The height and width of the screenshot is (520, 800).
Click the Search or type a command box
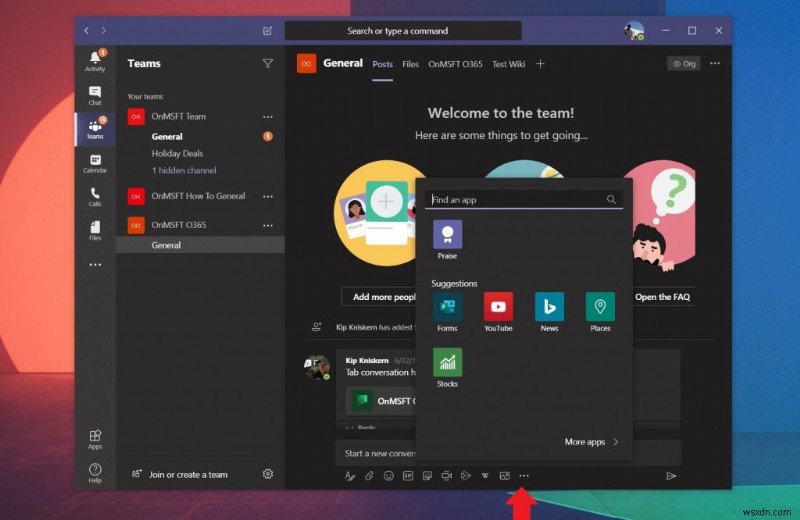coord(403,31)
